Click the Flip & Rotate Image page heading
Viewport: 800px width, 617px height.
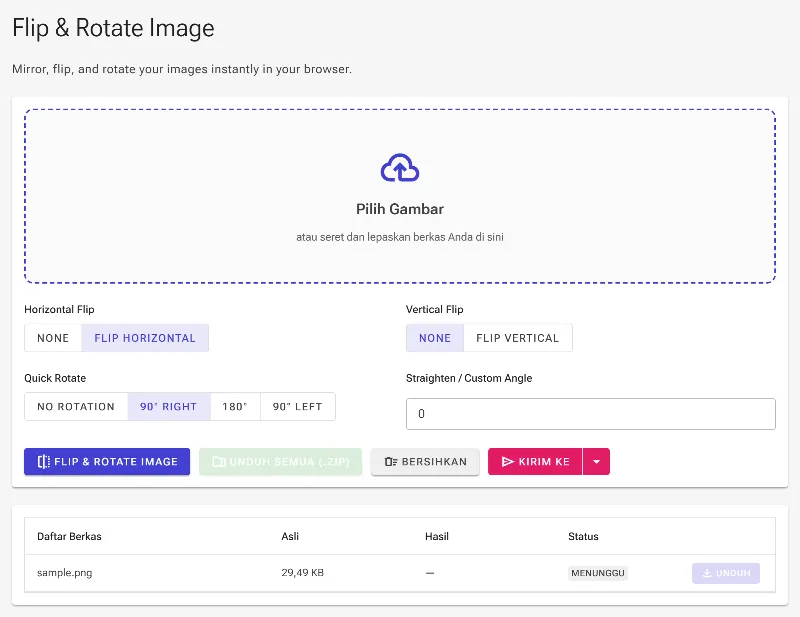(x=113, y=28)
